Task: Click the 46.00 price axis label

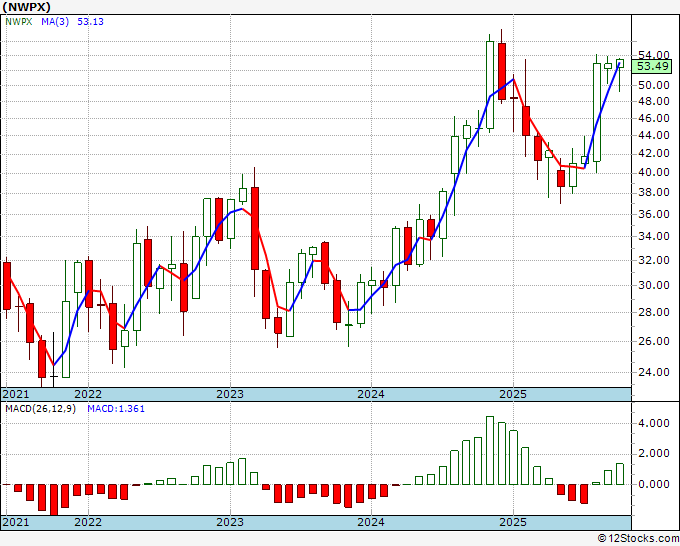Action: tap(654, 118)
